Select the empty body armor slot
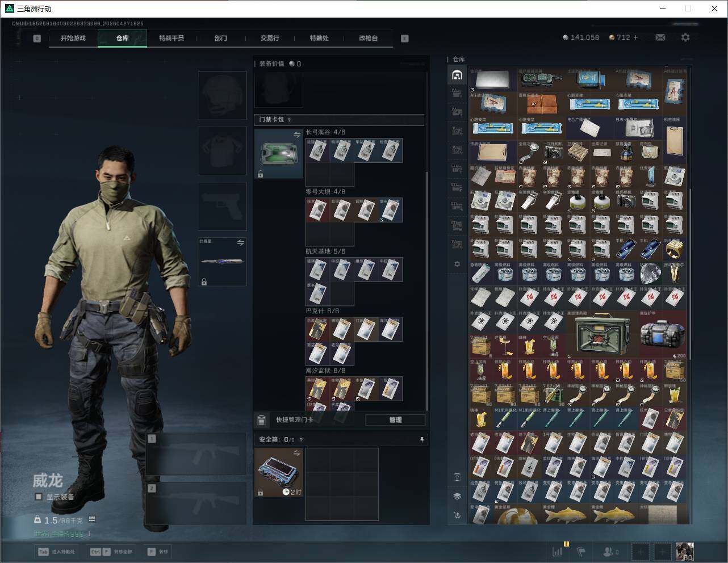The width and height of the screenshot is (728, 563). click(223, 150)
